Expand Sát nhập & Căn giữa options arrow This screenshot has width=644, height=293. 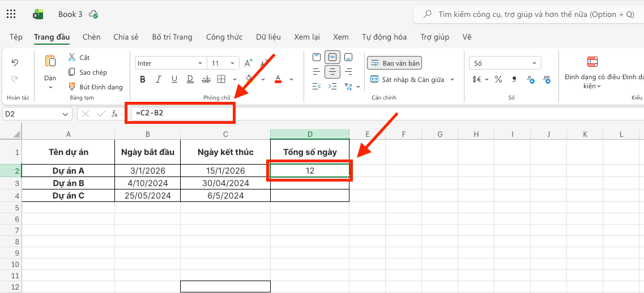(x=452, y=80)
